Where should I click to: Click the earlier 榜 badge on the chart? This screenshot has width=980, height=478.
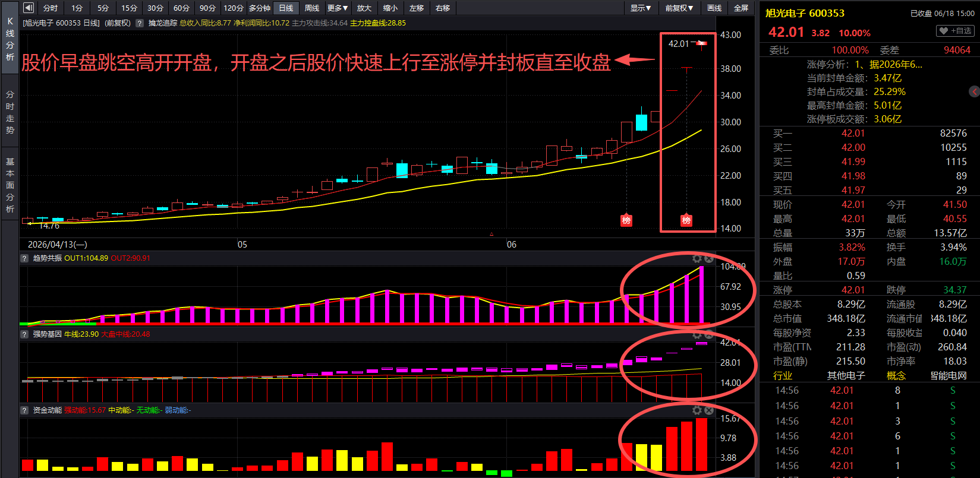[x=626, y=220]
